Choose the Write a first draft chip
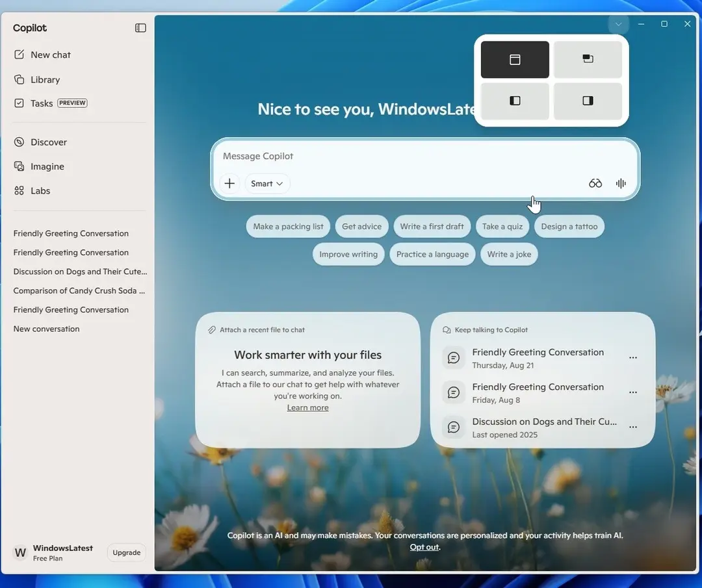 pos(432,227)
